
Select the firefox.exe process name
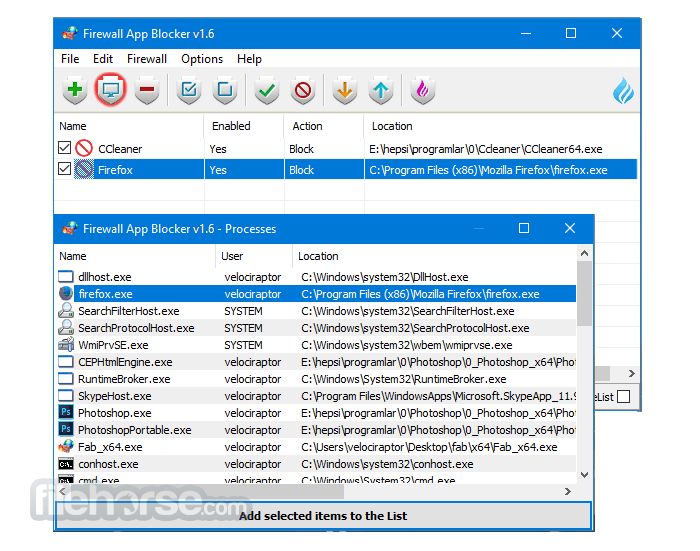pyautogui.click(x=105, y=294)
